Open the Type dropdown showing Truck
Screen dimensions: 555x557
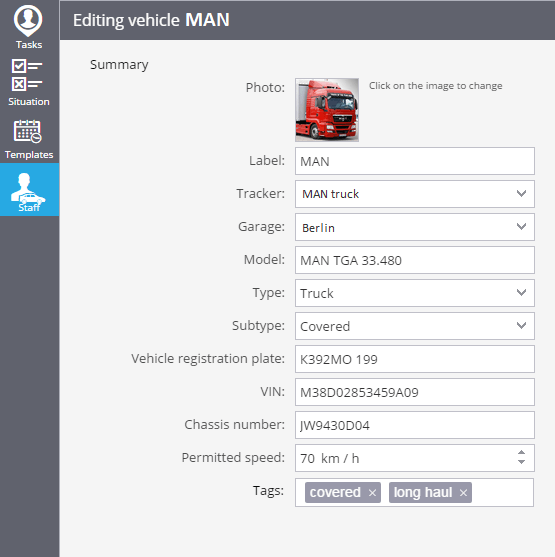[415, 293]
